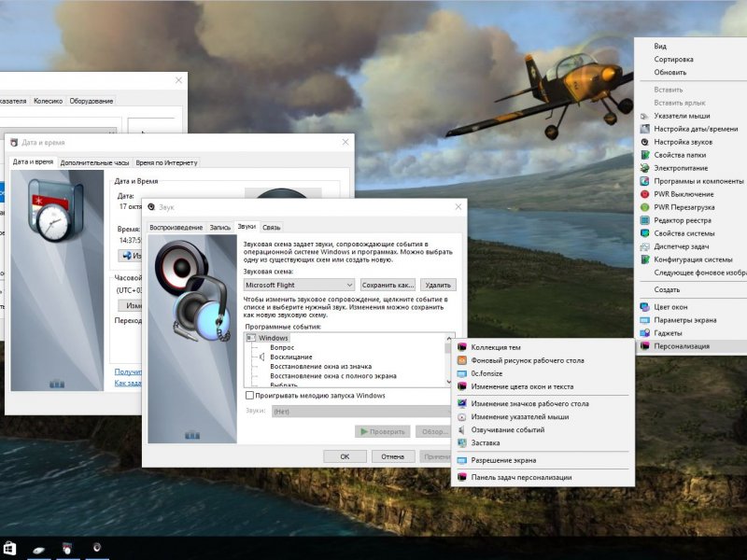Switch to 'Воспроизведение' tab in Звук window
Viewport: 747px width, 560px height.
click(176, 228)
